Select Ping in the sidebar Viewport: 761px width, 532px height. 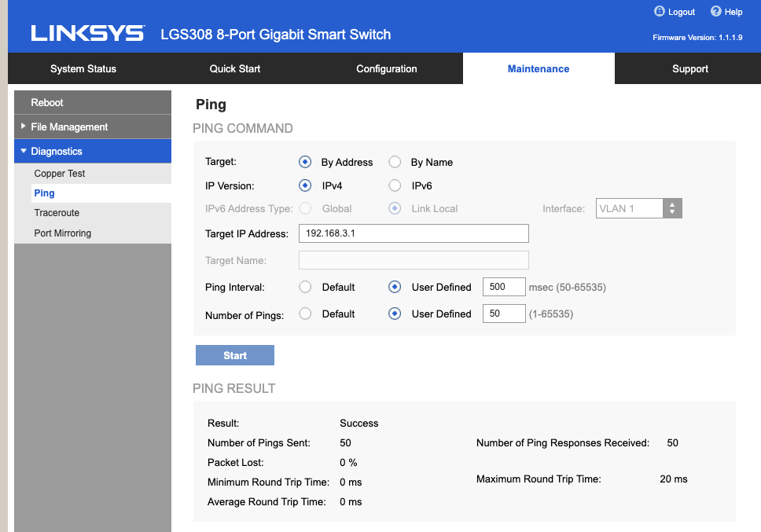point(101,193)
